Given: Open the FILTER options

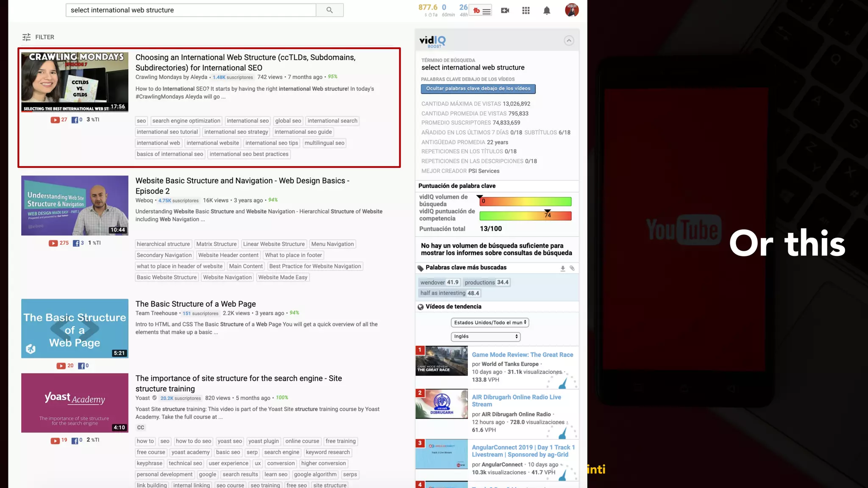Looking at the screenshot, I should (x=38, y=37).
